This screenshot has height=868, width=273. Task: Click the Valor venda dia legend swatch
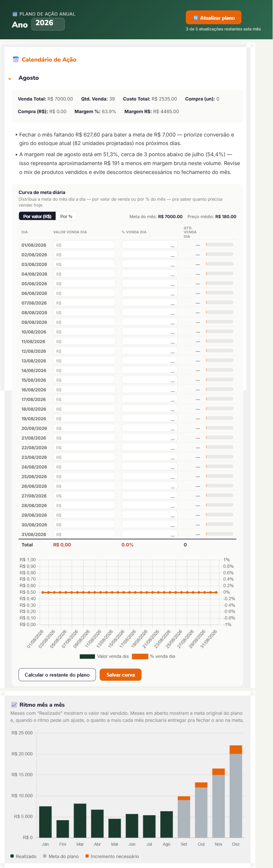click(88, 656)
